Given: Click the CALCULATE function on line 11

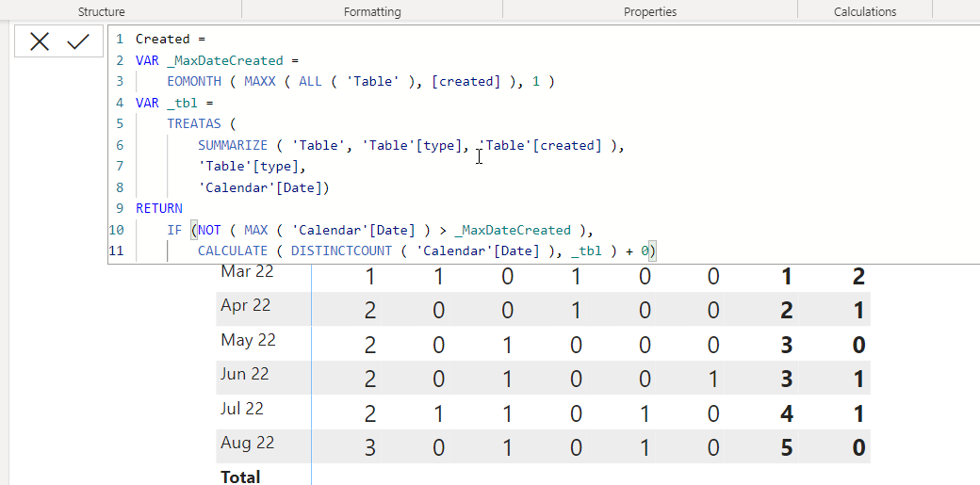Looking at the screenshot, I should coord(233,251).
